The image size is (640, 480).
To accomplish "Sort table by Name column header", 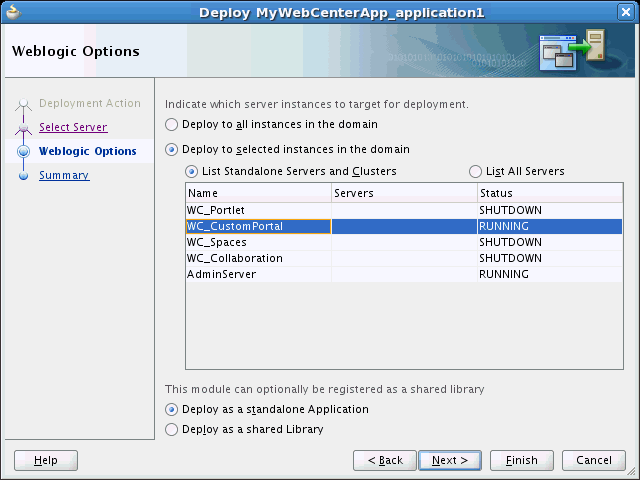I will click(258, 193).
